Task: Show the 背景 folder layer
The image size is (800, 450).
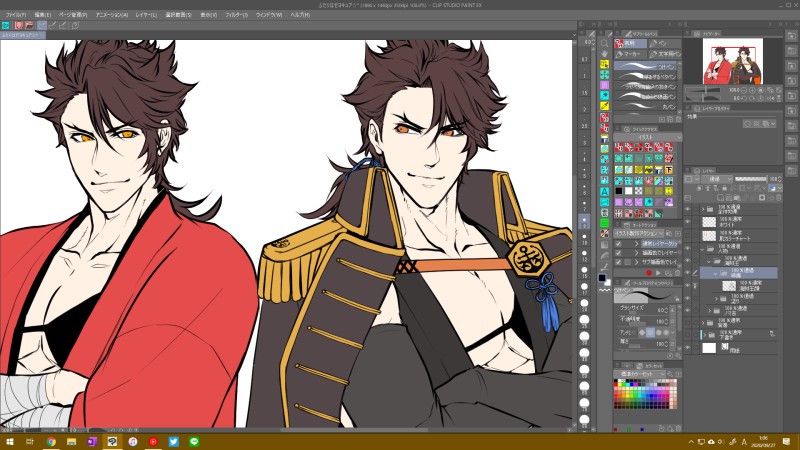Action: pyautogui.click(x=688, y=322)
